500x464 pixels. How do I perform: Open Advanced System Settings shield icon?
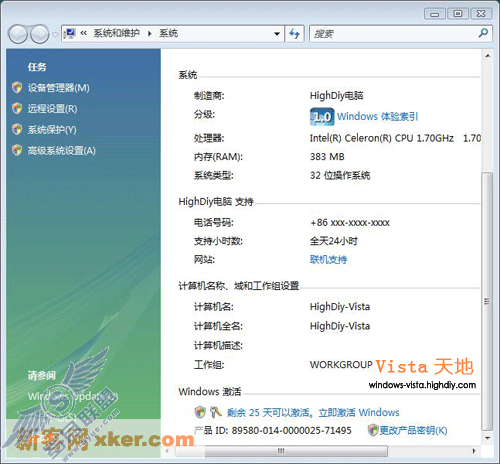(x=17, y=150)
